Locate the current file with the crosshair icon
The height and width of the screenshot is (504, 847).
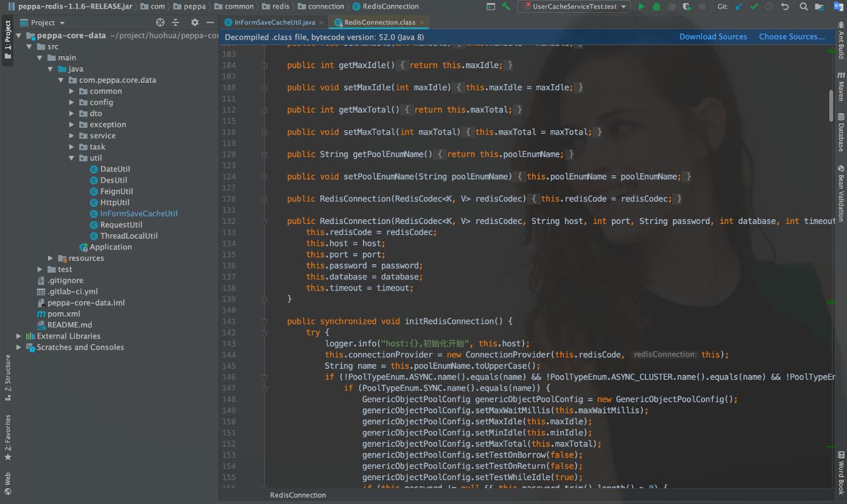point(160,23)
